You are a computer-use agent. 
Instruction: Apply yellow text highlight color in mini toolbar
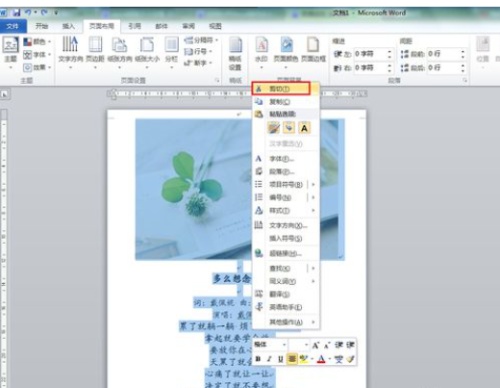pos(303,359)
